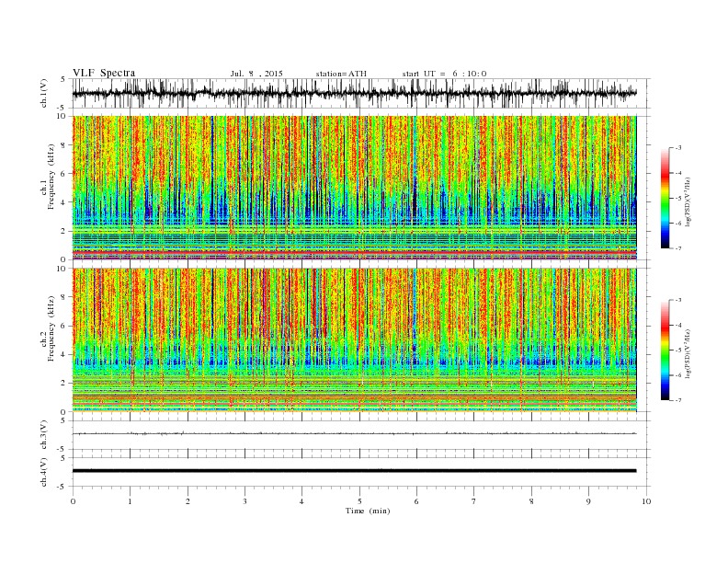Screen dimensions: 728x563
Task: Select the ch.2 "Frequency (kHz)" axis label
Action: pyautogui.click(x=51, y=327)
